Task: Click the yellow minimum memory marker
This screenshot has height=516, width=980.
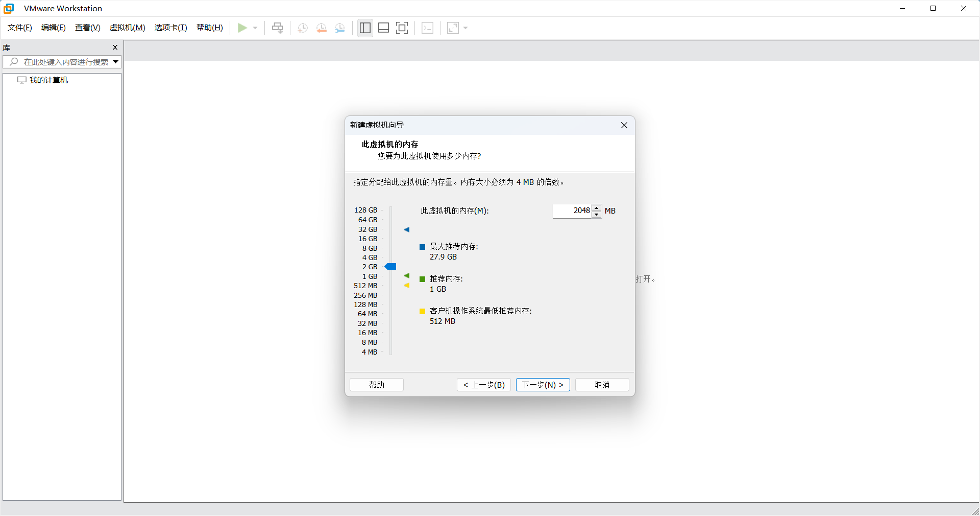Action: [x=407, y=286]
